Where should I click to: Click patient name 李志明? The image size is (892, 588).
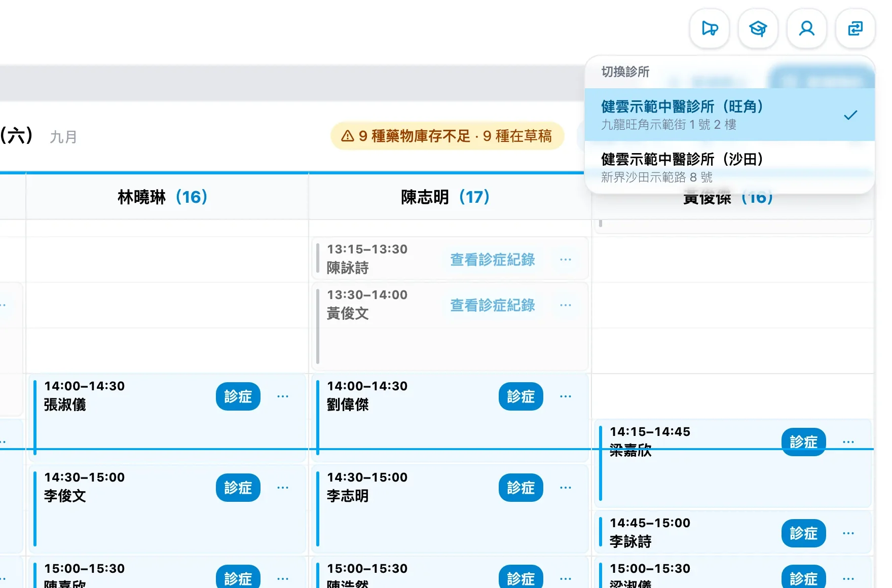[348, 496]
